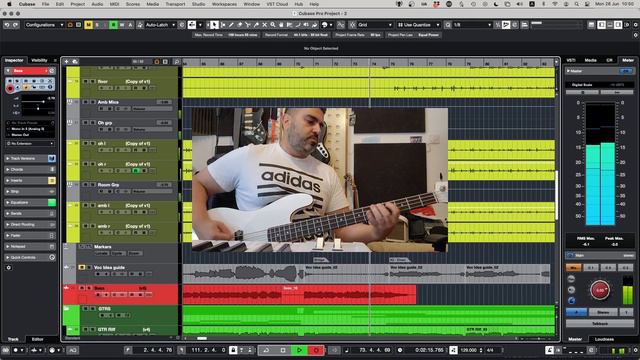This screenshot has width=640, height=360.
Task: Click the Snap to Zero Crossing icon
Action: [341, 25]
